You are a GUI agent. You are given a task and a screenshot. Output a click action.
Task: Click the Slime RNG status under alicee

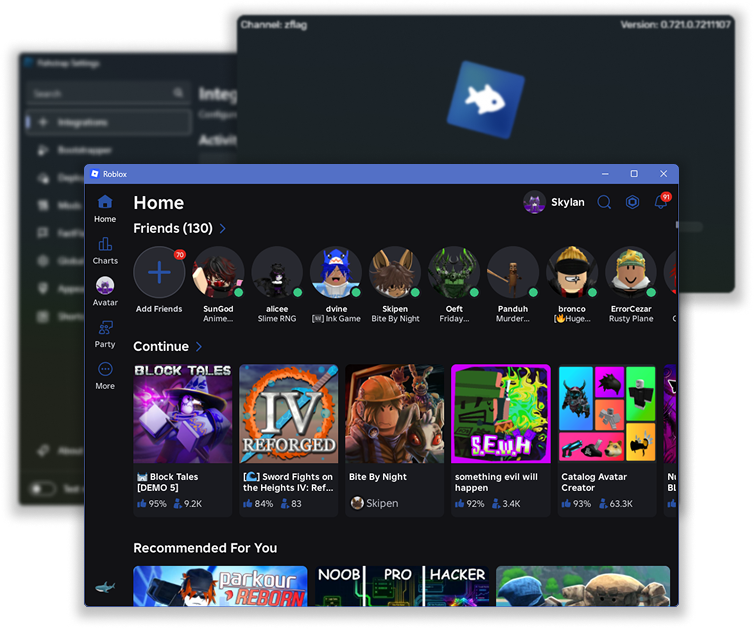[277, 318]
